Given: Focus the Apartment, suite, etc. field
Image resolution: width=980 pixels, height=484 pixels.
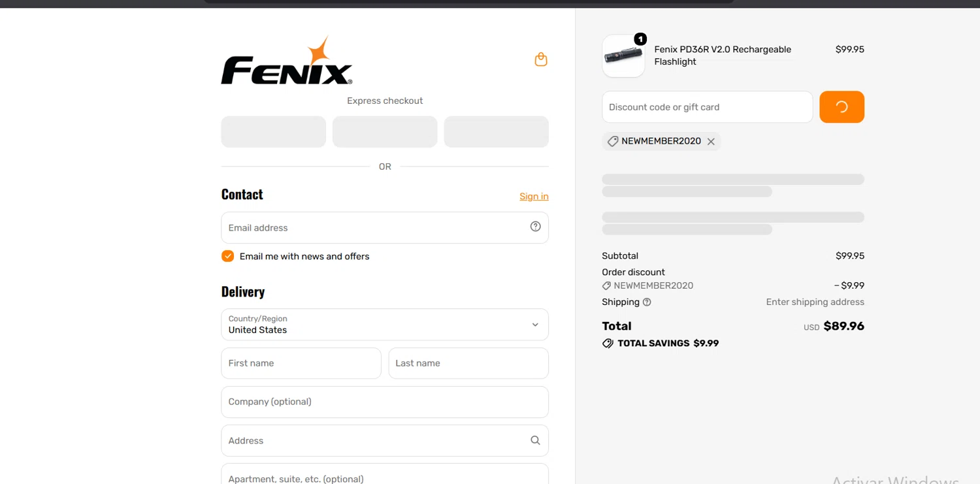Looking at the screenshot, I should coord(385,474).
